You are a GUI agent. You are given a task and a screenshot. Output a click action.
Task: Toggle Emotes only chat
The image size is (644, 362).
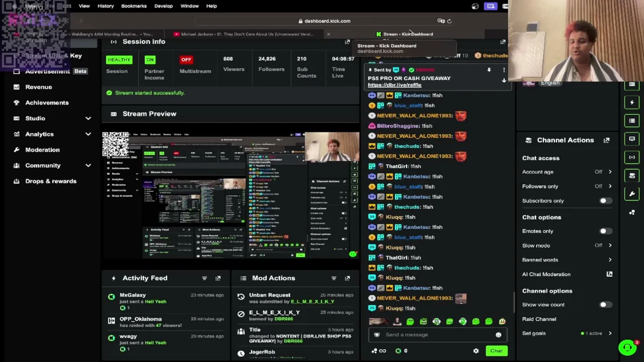(x=605, y=231)
